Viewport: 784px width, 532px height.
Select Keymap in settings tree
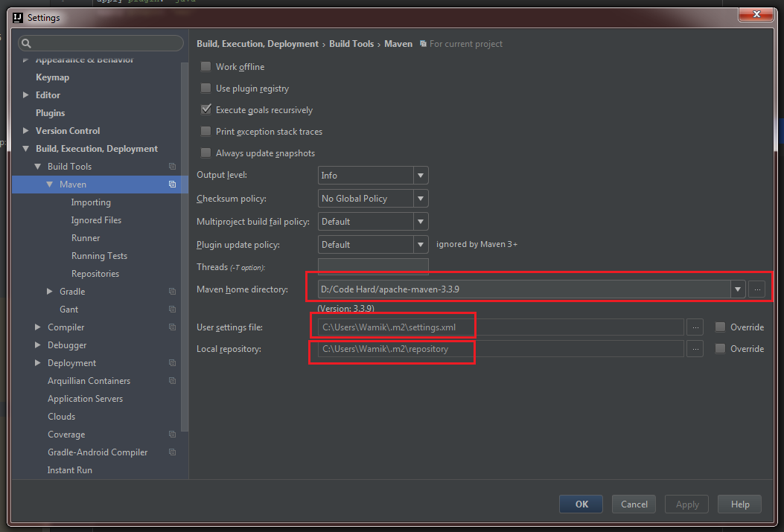[x=53, y=77]
